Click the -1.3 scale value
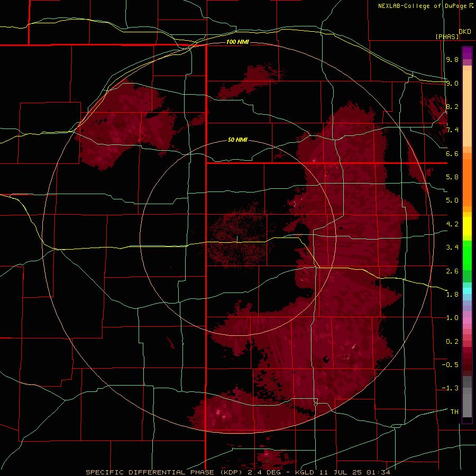The height and width of the screenshot is (476, 476). coord(450,388)
